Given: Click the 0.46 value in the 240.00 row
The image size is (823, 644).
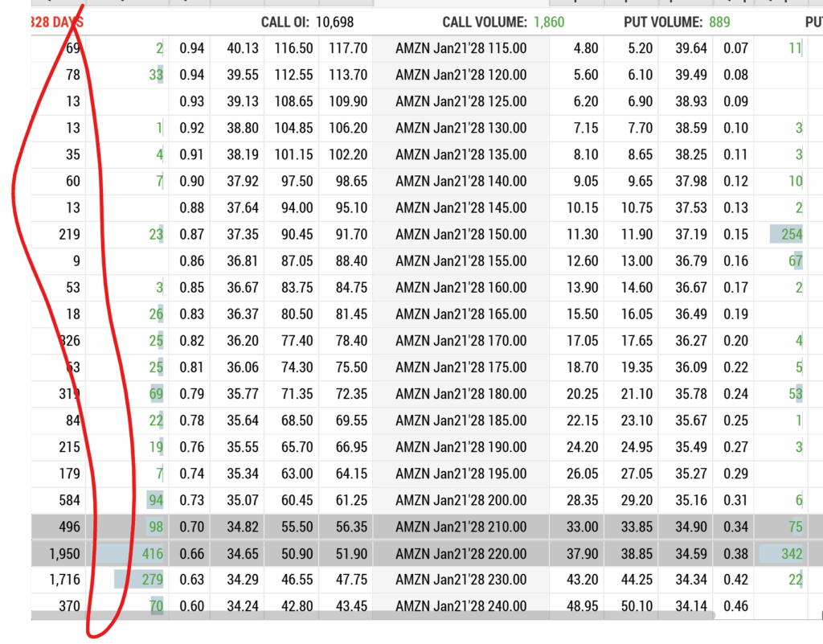Looking at the screenshot, I should pyautogui.click(x=736, y=606).
